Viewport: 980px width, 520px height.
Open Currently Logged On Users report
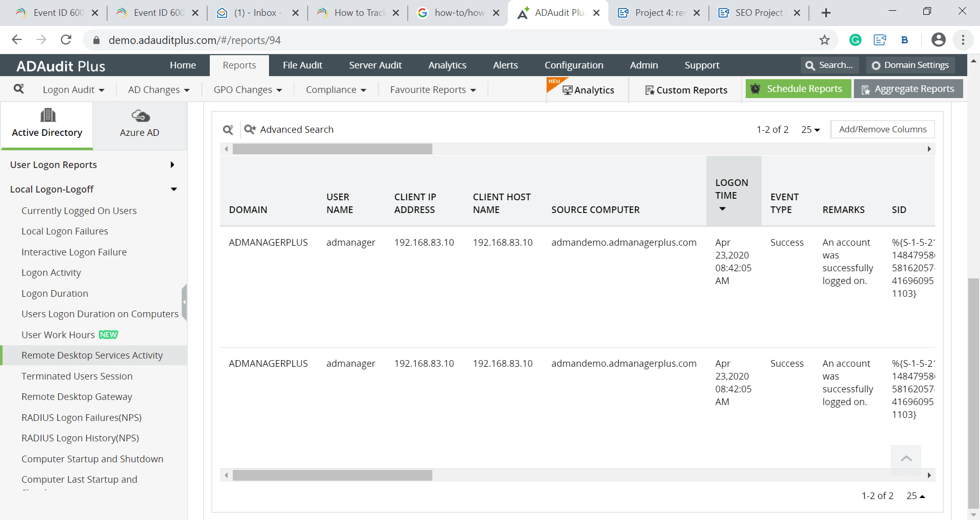(x=79, y=211)
